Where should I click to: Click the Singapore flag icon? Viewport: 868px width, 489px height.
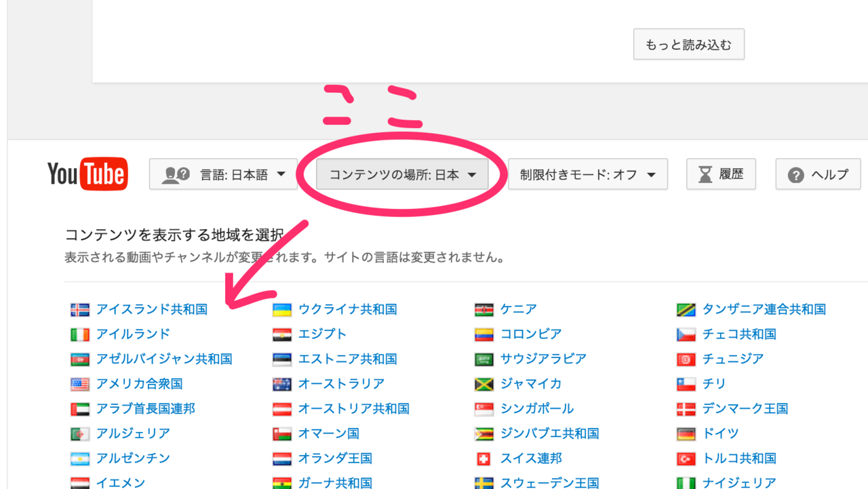point(484,409)
